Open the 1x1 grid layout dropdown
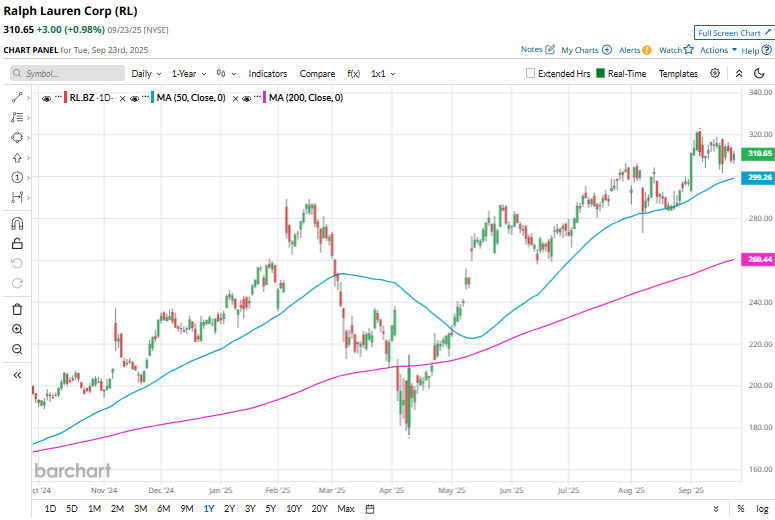The height and width of the screenshot is (520, 775). coord(383,74)
